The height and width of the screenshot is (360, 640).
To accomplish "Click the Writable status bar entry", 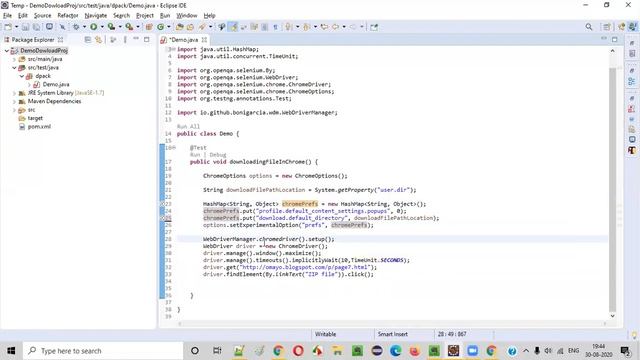I will [x=325, y=334].
